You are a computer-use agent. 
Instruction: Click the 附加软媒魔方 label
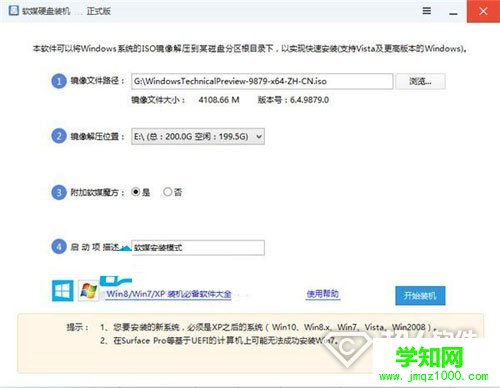97,192
